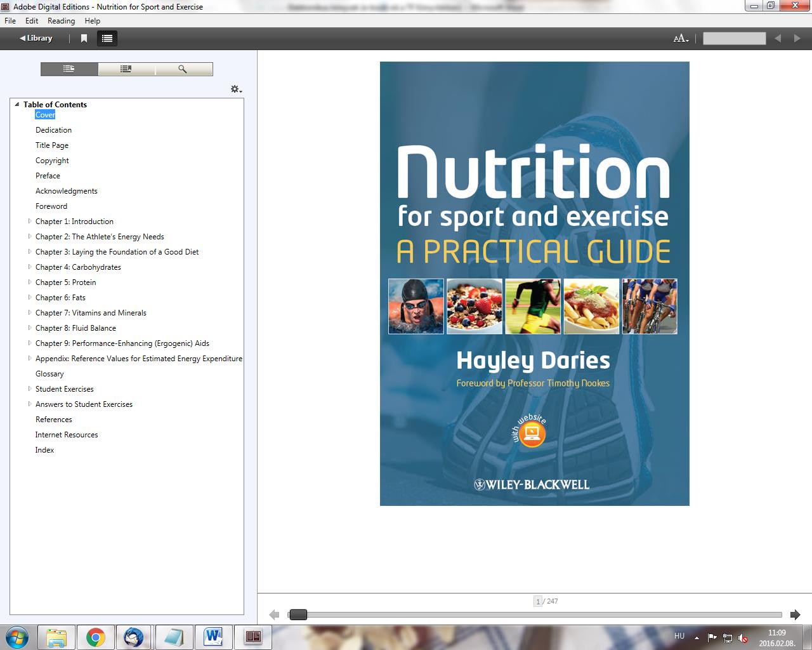Image resolution: width=812 pixels, height=650 pixels.
Task: Go to the Foreword
Action: (51, 206)
